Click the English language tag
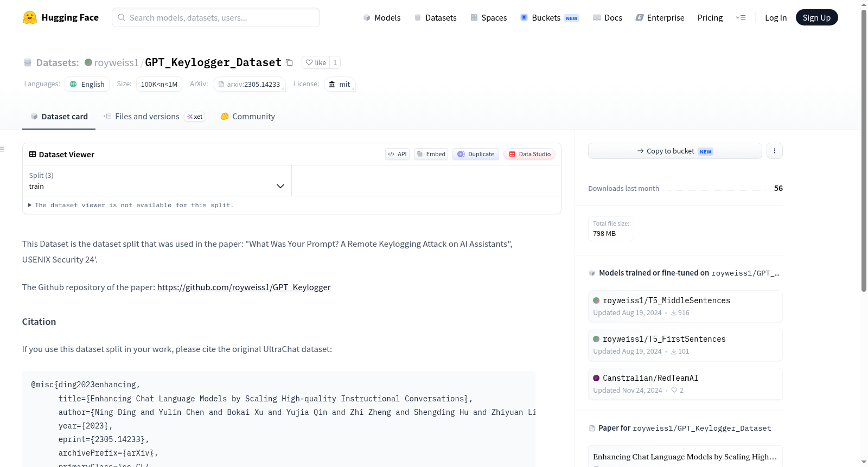This screenshot has width=868, height=467. [x=87, y=84]
